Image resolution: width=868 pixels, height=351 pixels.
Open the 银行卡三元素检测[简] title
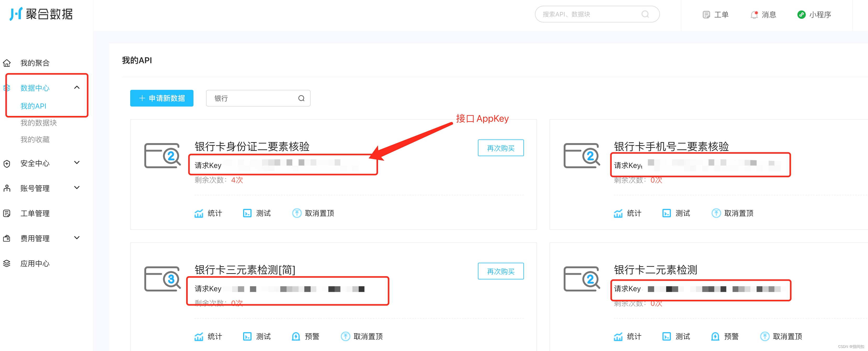[x=245, y=270]
